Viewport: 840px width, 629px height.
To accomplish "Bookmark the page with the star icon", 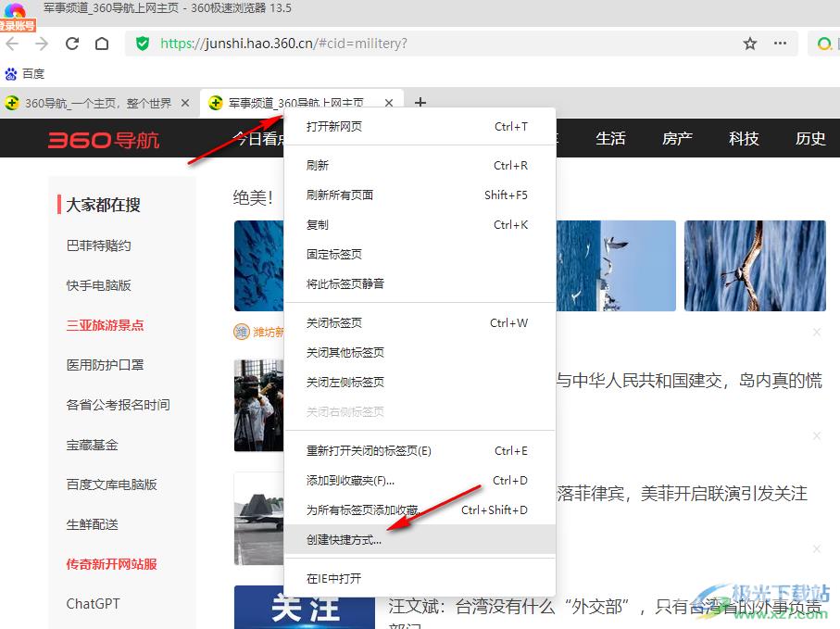I will (x=750, y=44).
